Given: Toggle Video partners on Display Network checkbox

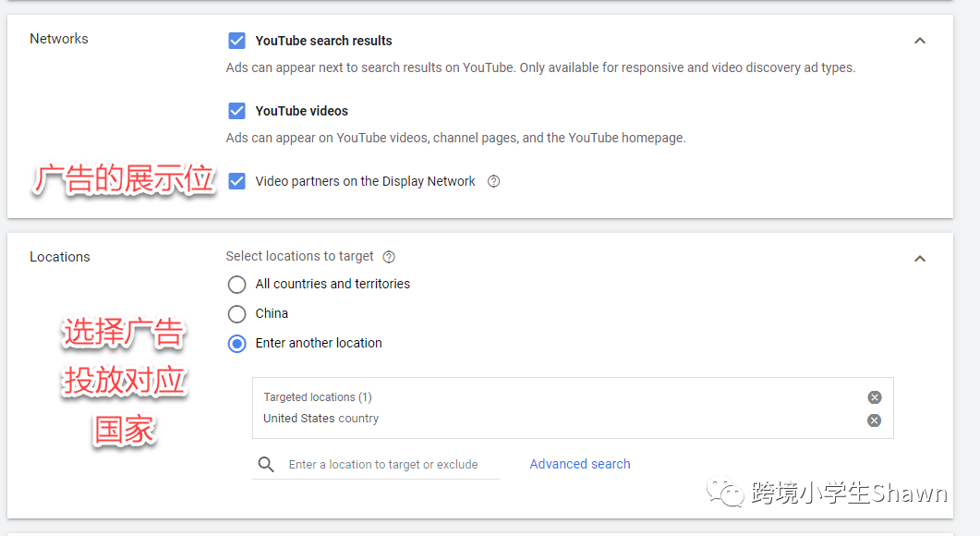Looking at the screenshot, I should click(x=237, y=181).
